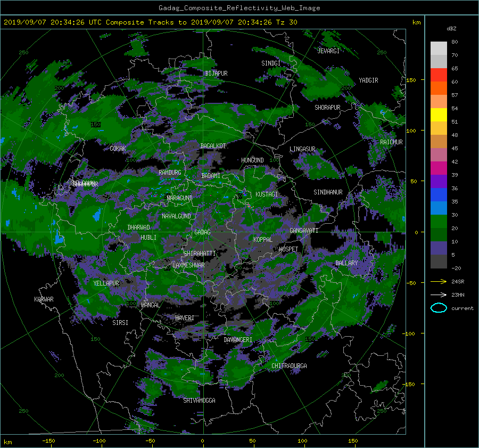Click the SINDGI city label
This screenshot has height=448, width=479.
pyautogui.click(x=271, y=63)
